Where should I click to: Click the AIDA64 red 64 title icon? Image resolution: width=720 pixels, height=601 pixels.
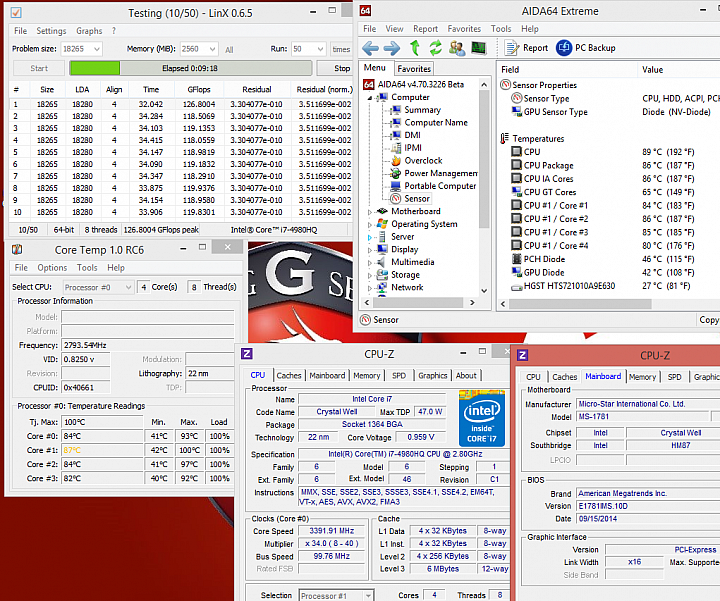point(365,11)
